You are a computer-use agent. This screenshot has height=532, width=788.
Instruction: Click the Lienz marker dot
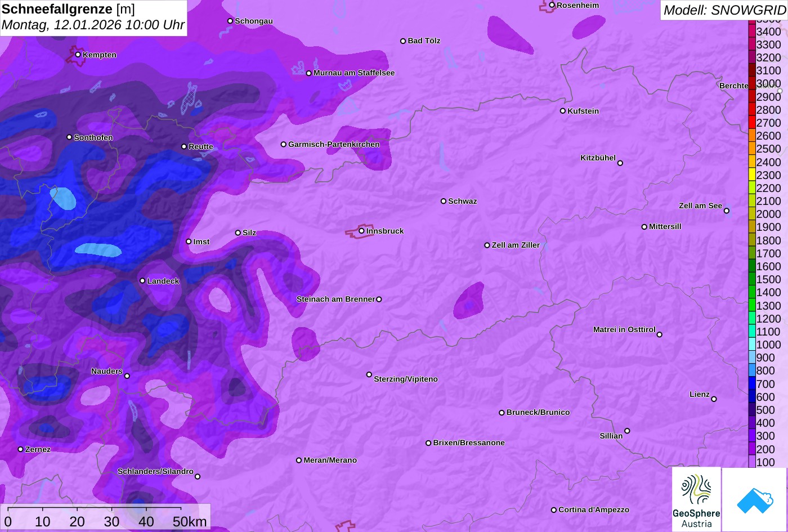[x=714, y=399]
